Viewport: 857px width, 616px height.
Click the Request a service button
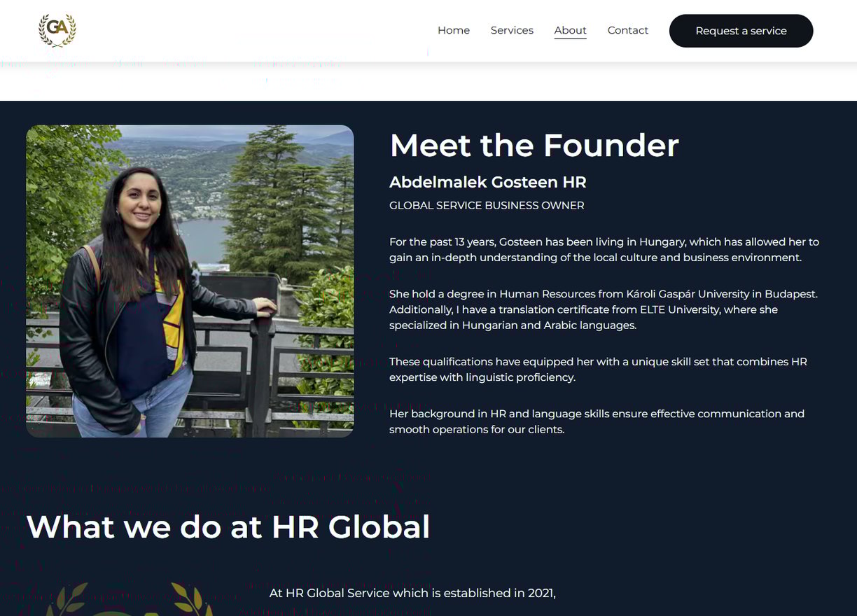pos(741,31)
